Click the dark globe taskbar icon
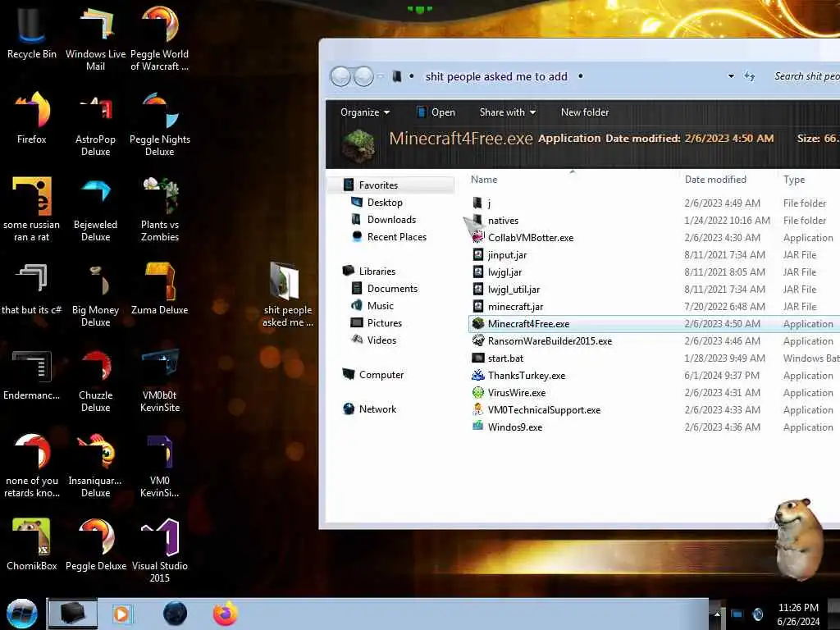Screen dimensions: 840x630 (175, 614)
